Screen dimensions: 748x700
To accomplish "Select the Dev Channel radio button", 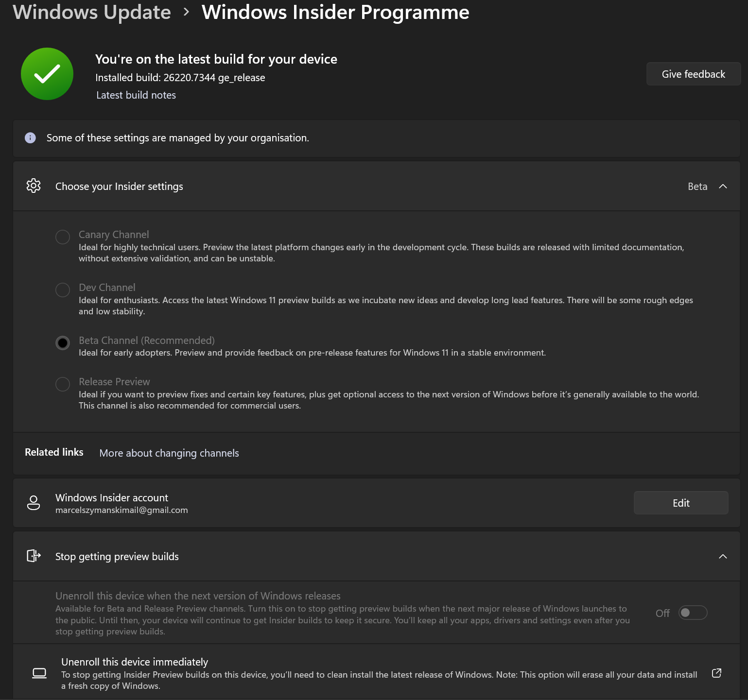I will click(x=63, y=290).
